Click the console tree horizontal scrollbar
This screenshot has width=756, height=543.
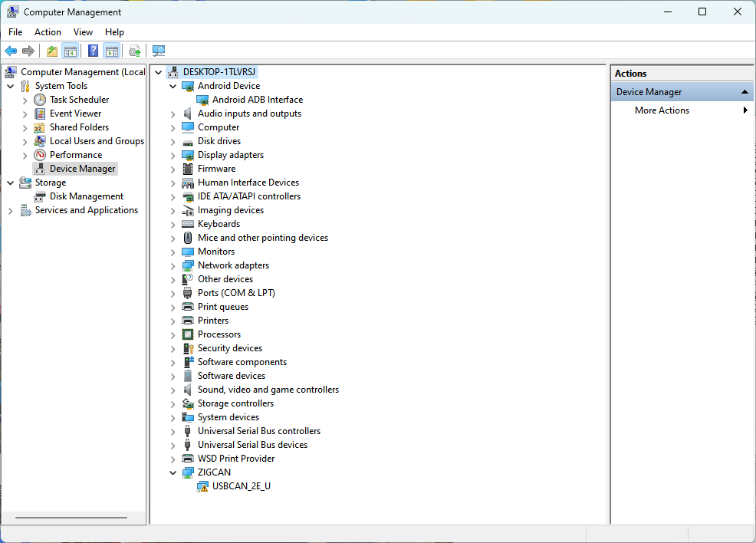click(71, 518)
